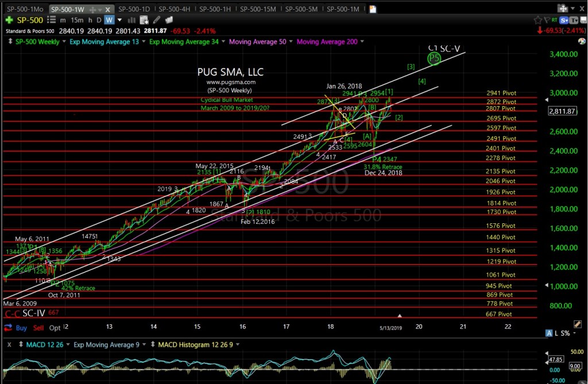The height and width of the screenshot is (384, 588).
Task: Open the window options dropdown arrow top right
Action: tap(572, 8)
